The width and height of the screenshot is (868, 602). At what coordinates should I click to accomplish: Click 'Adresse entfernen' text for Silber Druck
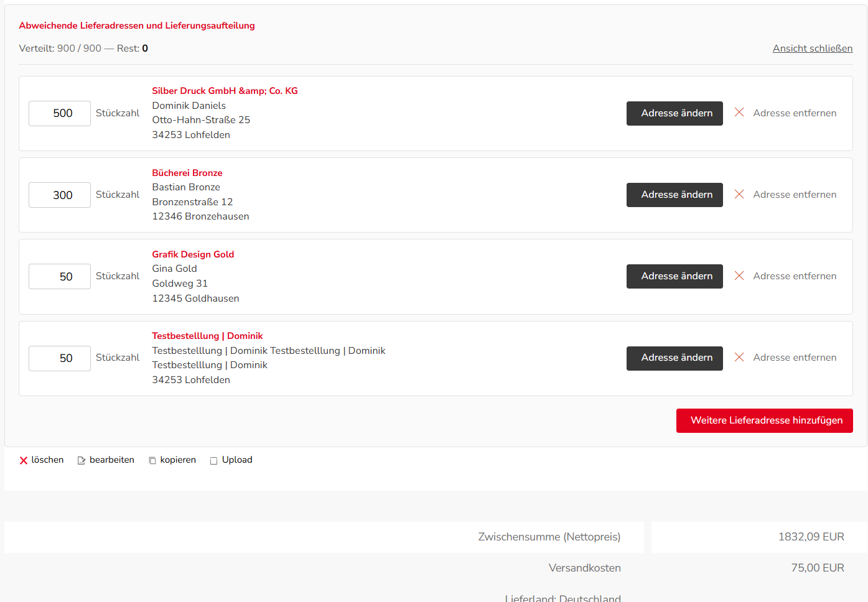pos(795,113)
